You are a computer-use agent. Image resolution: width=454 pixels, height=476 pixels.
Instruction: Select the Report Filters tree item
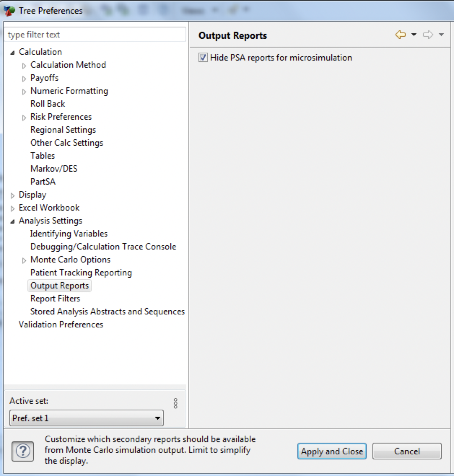(x=55, y=299)
